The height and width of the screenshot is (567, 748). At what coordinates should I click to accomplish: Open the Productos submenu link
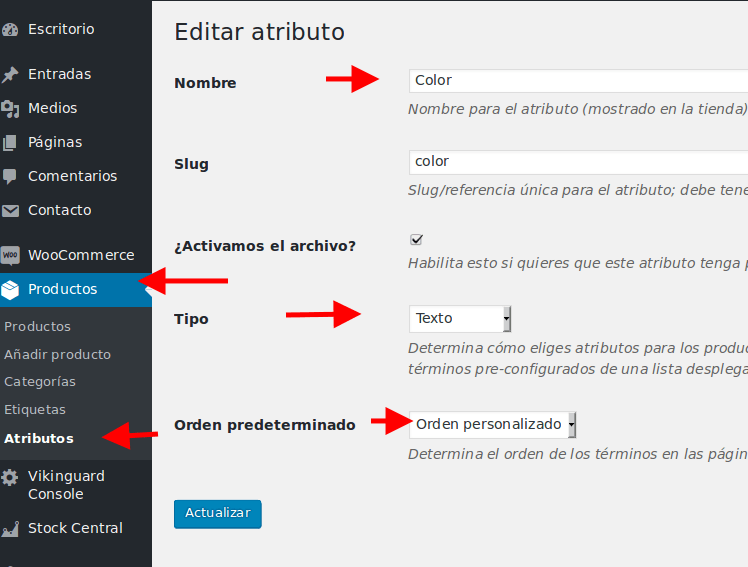coord(37,327)
